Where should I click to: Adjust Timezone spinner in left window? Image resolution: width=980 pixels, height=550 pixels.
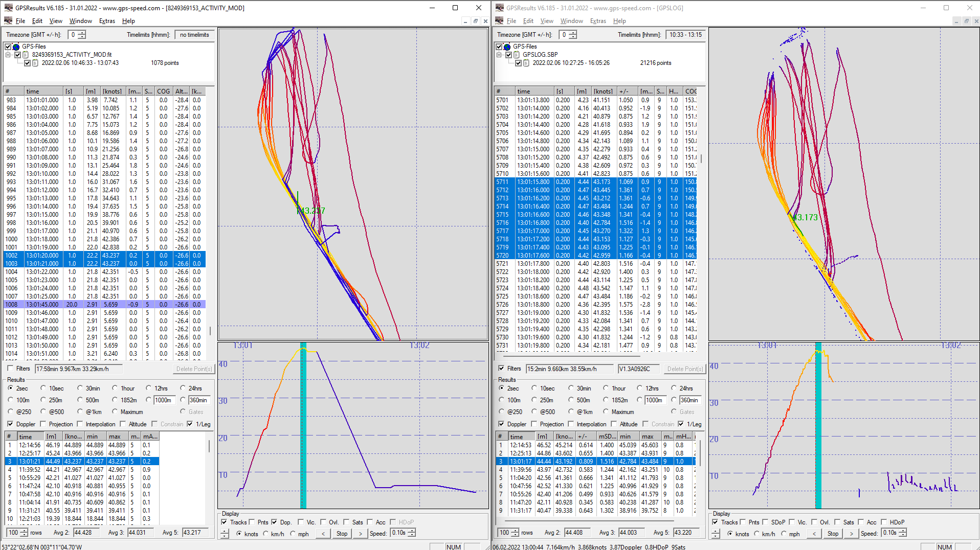pyautogui.click(x=82, y=35)
